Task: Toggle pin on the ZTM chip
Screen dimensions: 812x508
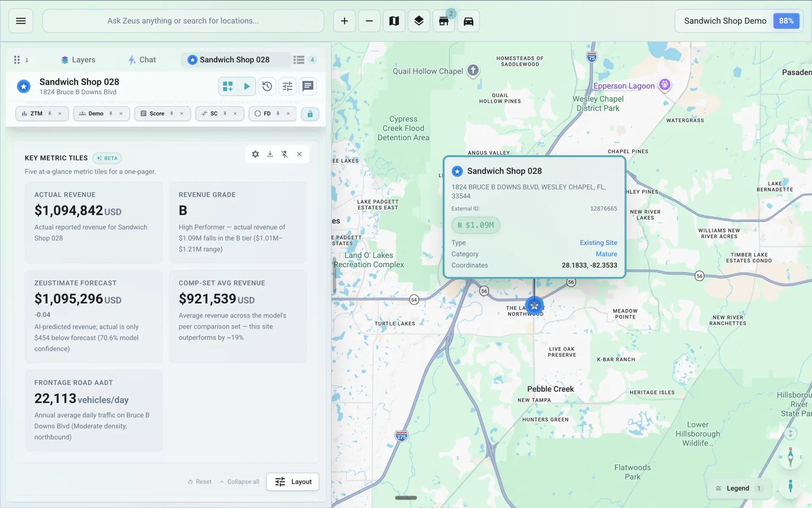Action: pyautogui.click(x=50, y=113)
